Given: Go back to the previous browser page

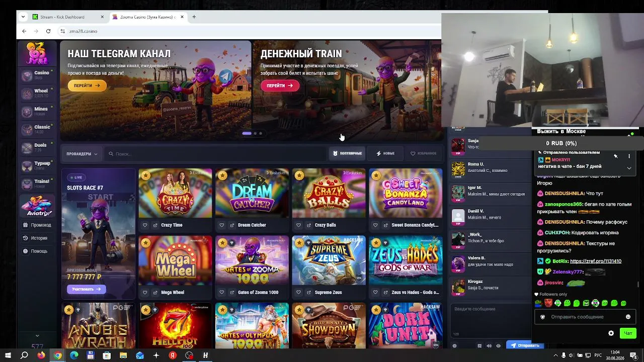Looking at the screenshot, I should [x=24, y=31].
